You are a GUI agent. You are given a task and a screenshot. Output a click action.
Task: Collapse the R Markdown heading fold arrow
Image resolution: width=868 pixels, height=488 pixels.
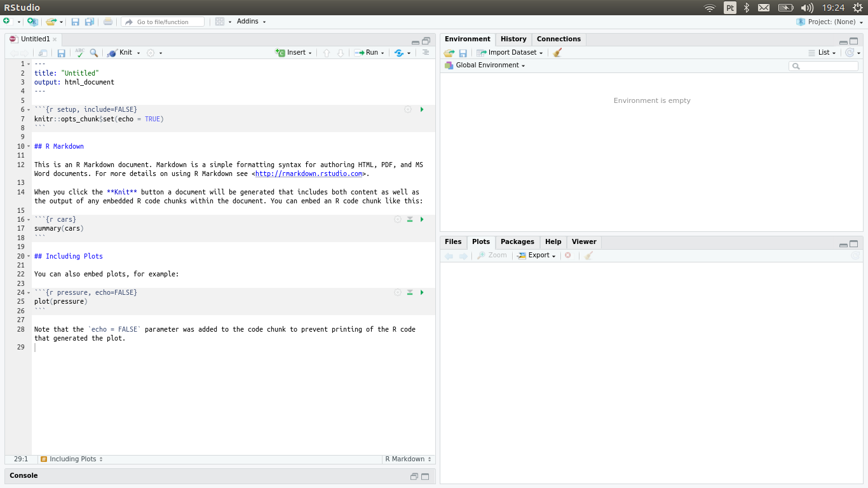pyautogui.click(x=29, y=147)
